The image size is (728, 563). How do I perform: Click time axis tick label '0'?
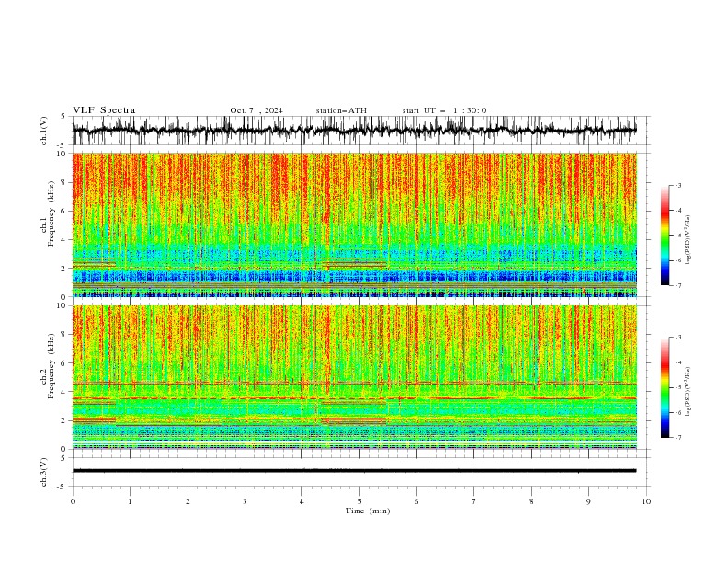point(73,501)
